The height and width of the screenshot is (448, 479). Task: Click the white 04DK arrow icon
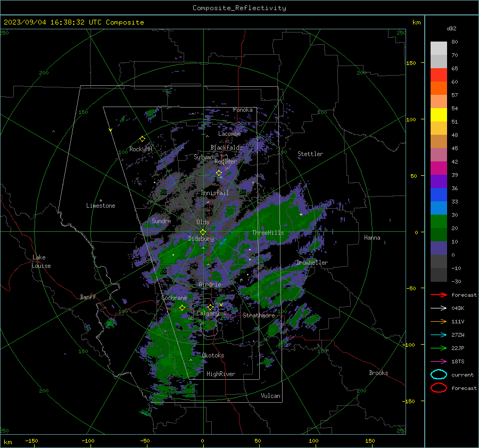pos(439,308)
